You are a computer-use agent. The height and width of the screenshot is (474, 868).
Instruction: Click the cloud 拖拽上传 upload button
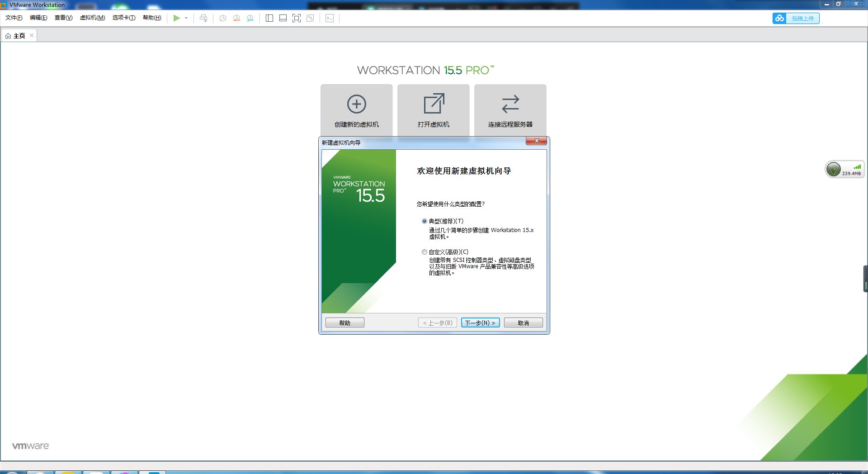796,18
